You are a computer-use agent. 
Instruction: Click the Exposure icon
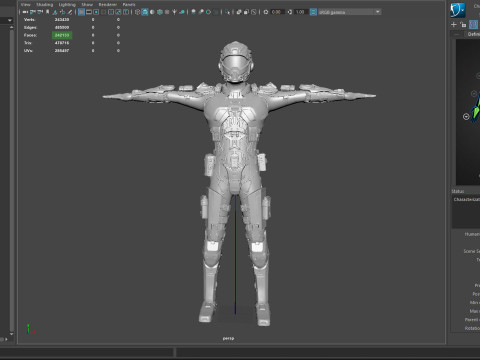tap(266, 12)
